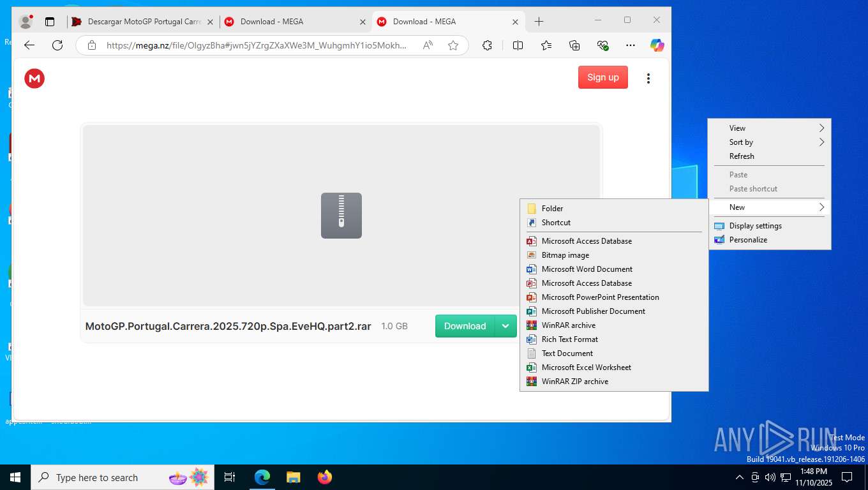The image size is (868, 490).
Task: Choose Refresh in the context menu
Action: (x=769, y=156)
